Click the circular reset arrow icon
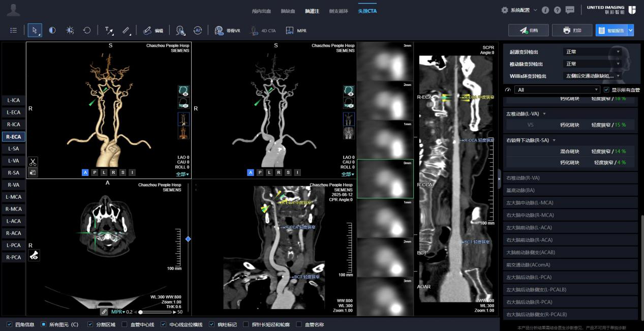The image size is (644, 331). (87, 31)
